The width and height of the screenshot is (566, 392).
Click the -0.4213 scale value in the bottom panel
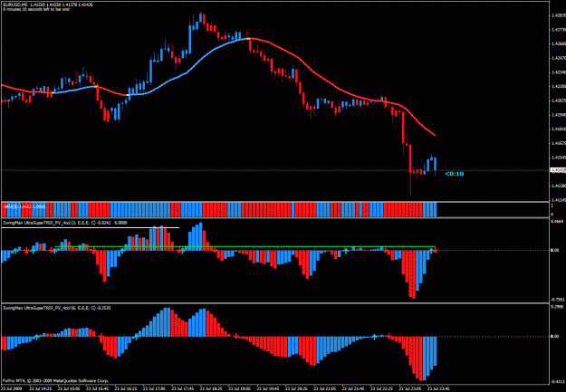558,381
